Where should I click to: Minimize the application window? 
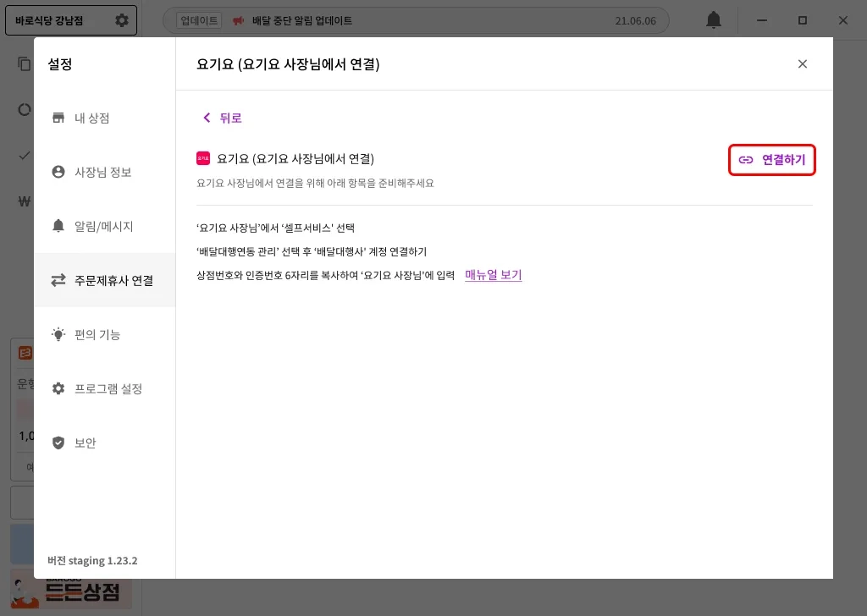pos(762,20)
